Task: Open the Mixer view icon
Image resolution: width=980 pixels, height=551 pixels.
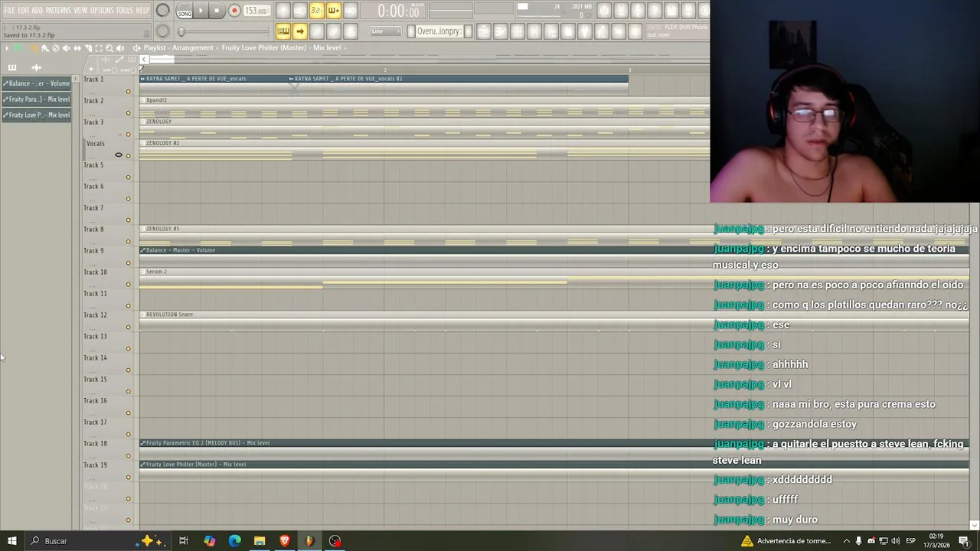Action: point(534,31)
